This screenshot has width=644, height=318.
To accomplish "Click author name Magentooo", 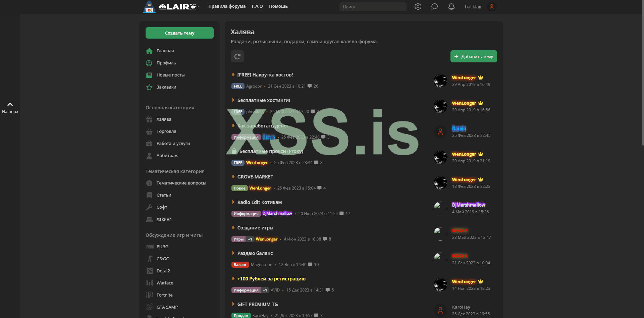I will click(x=262, y=265).
